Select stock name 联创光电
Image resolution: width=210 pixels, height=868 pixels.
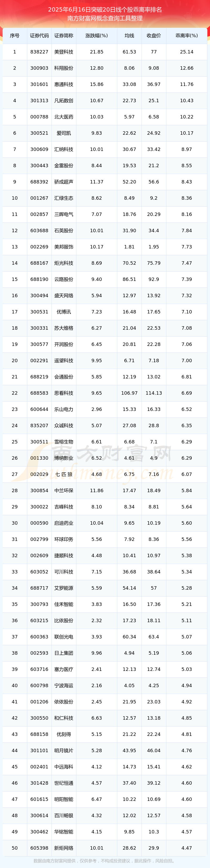(64, 637)
